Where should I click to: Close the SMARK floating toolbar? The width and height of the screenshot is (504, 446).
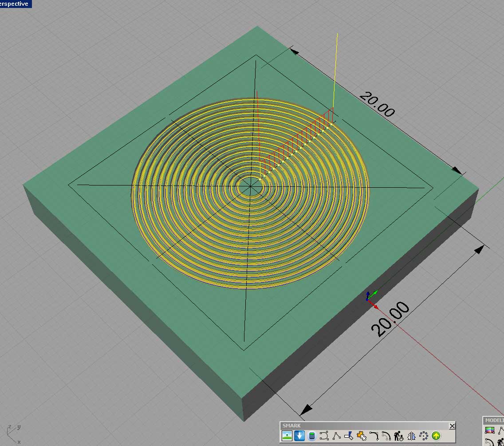[x=452, y=426]
